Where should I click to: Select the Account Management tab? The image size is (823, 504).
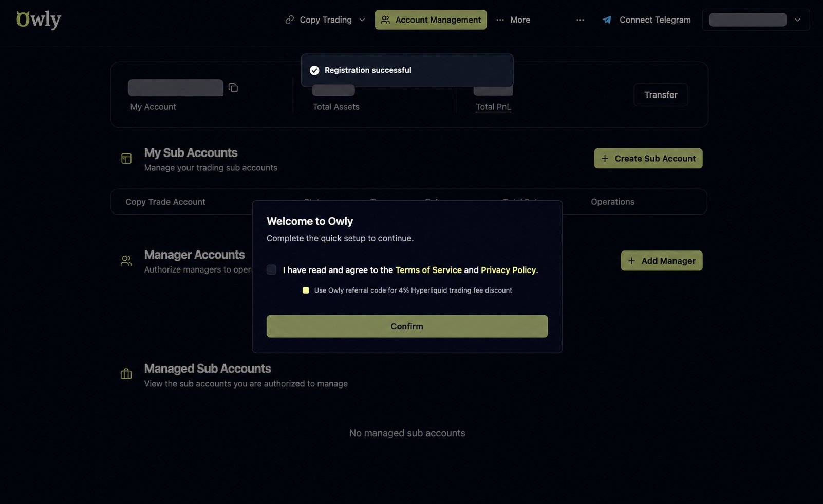pos(431,20)
